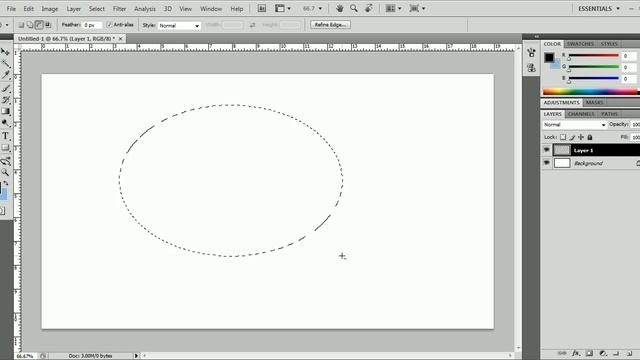
Task: Open the ESSENTIALS workspace dropdown
Action: [598, 9]
